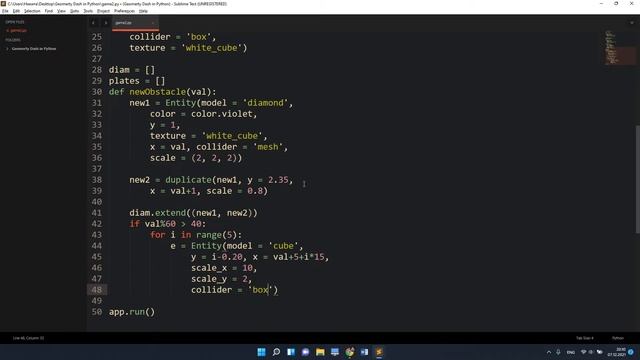Show hidden system tray icons
Screen dimensions: 640x360
pos(549,352)
